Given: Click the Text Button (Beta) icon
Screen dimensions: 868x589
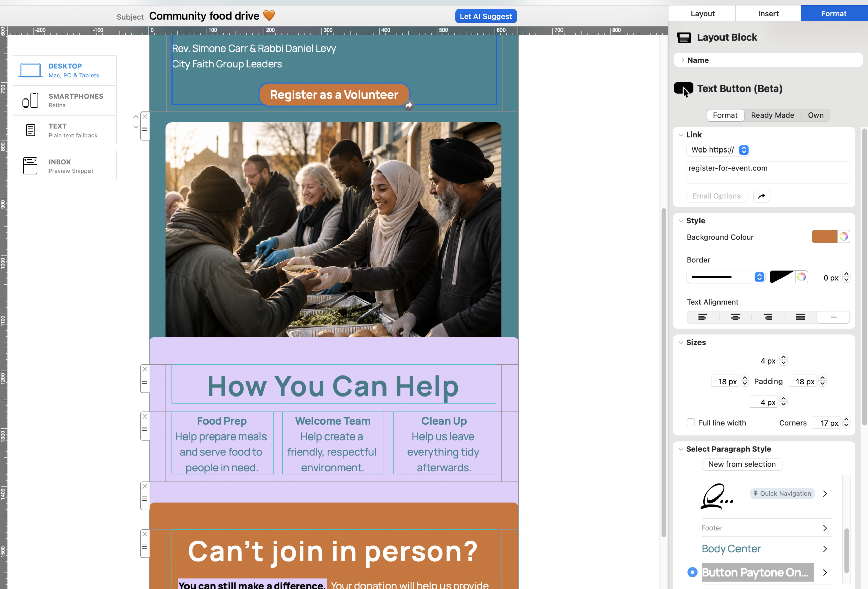Looking at the screenshot, I should 684,89.
